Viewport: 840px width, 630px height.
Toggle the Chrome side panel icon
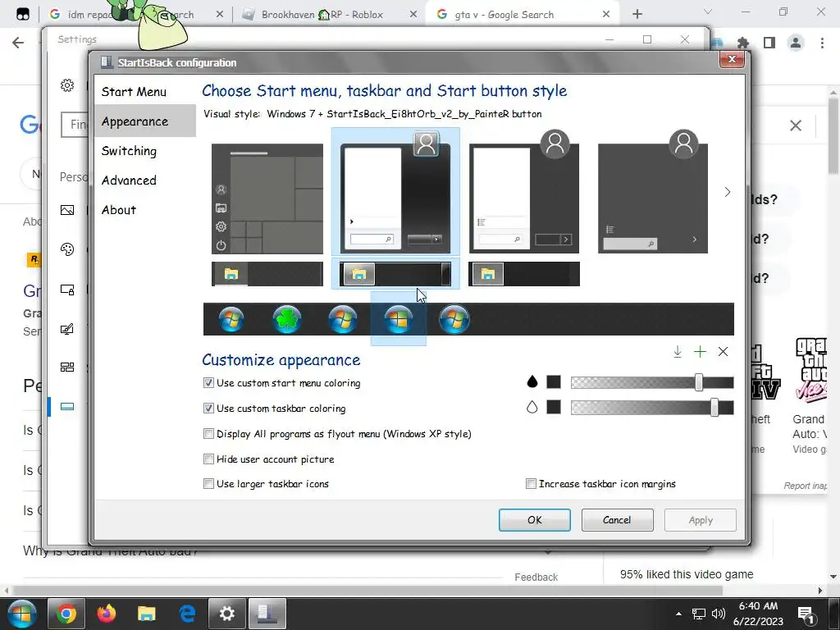click(x=769, y=43)
